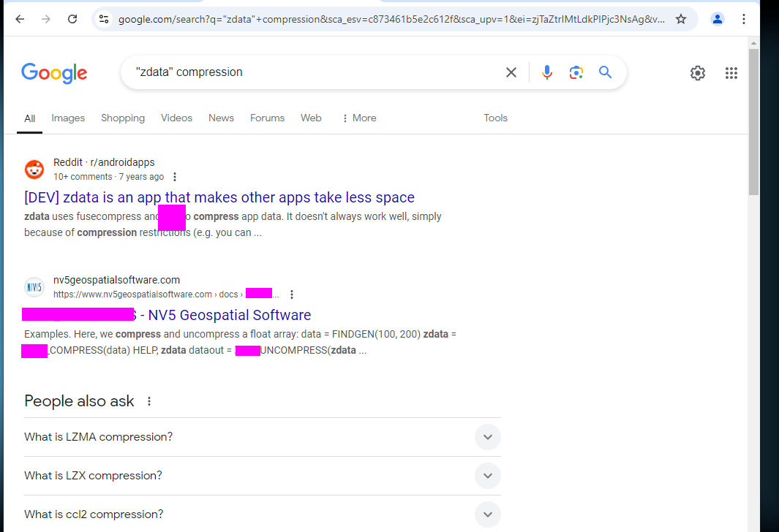779x532 pixels.
Task: Open Google quick settings gear
Action: [698, 73]
